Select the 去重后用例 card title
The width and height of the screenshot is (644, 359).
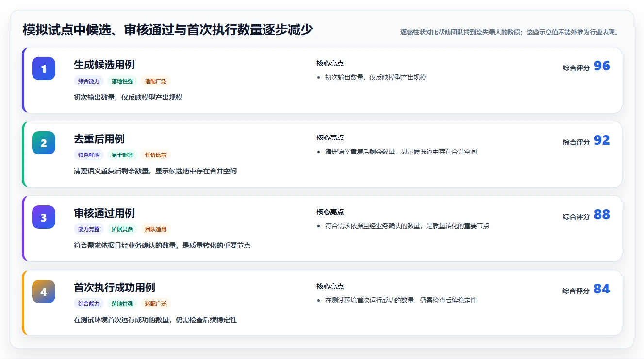tap(99, 139)
